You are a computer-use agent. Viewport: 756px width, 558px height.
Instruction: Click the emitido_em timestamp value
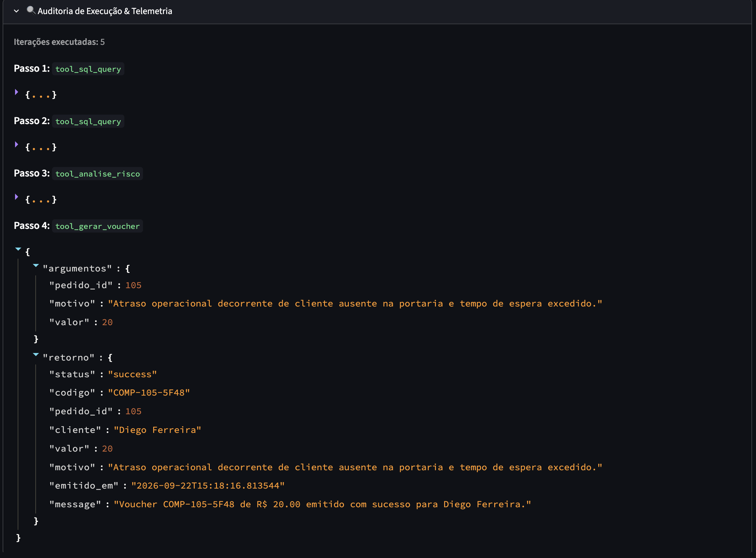tap(208, 486)
